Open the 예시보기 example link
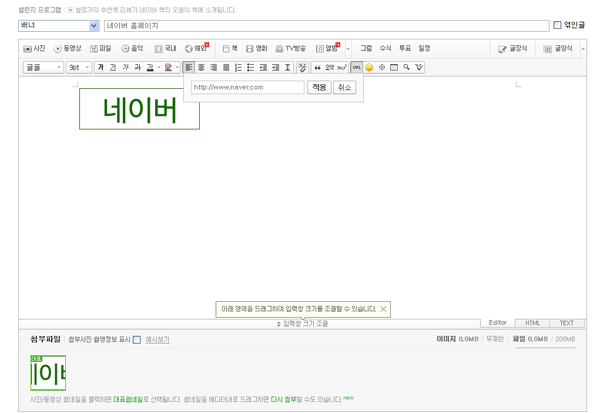 157,340
